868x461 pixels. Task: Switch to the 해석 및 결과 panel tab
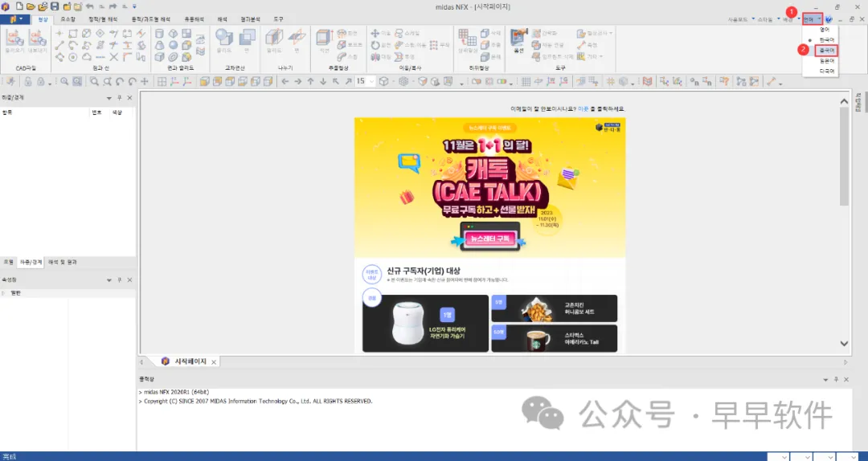click(63, 263)
